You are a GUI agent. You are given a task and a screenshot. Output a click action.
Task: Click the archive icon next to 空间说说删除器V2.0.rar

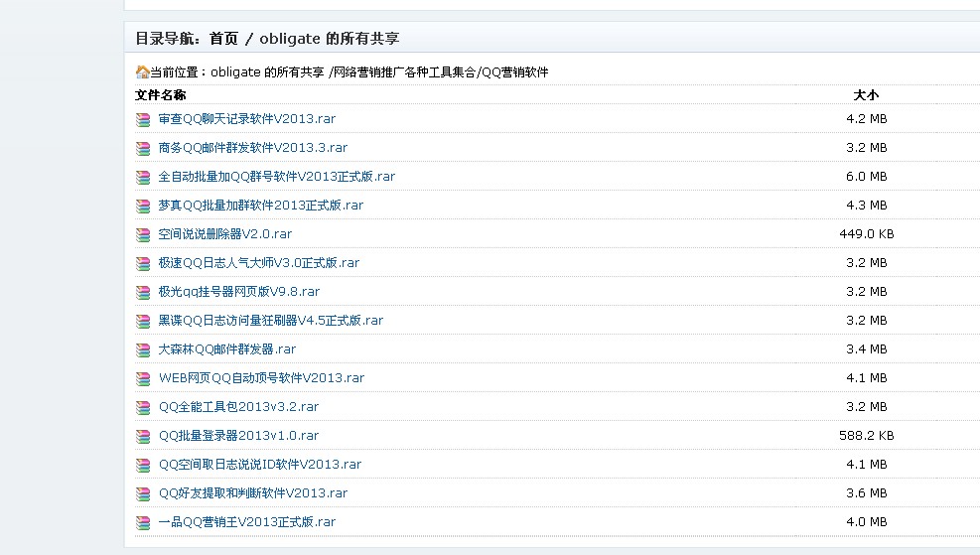click(x=143, y=234)
